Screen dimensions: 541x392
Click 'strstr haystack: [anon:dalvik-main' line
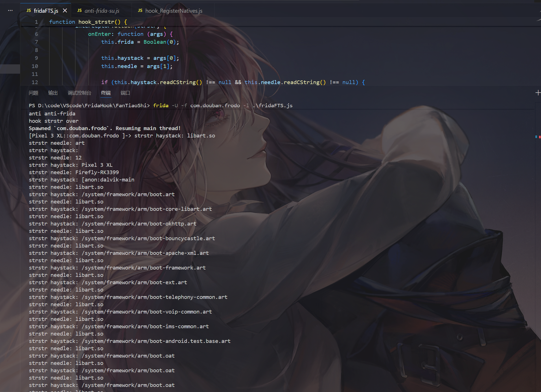pyautogui.click(x=82, y=179)
